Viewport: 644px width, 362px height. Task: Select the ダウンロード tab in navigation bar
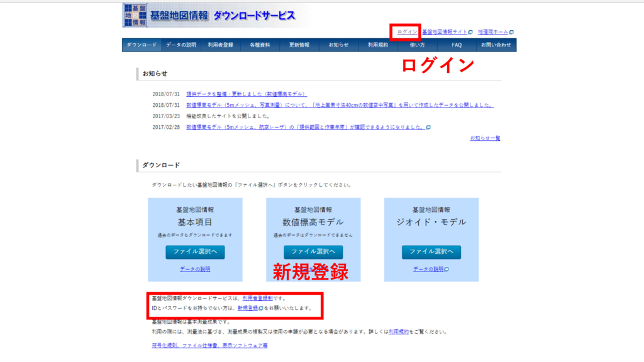[142, 45]
